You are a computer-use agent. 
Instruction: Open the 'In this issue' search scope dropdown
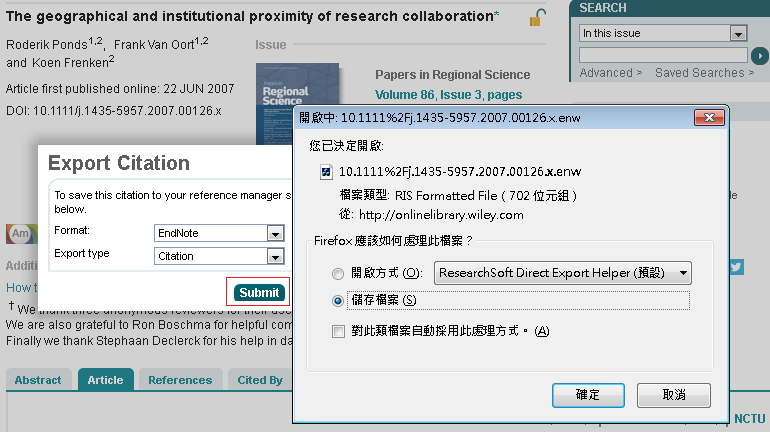click(x=663, y=33)
